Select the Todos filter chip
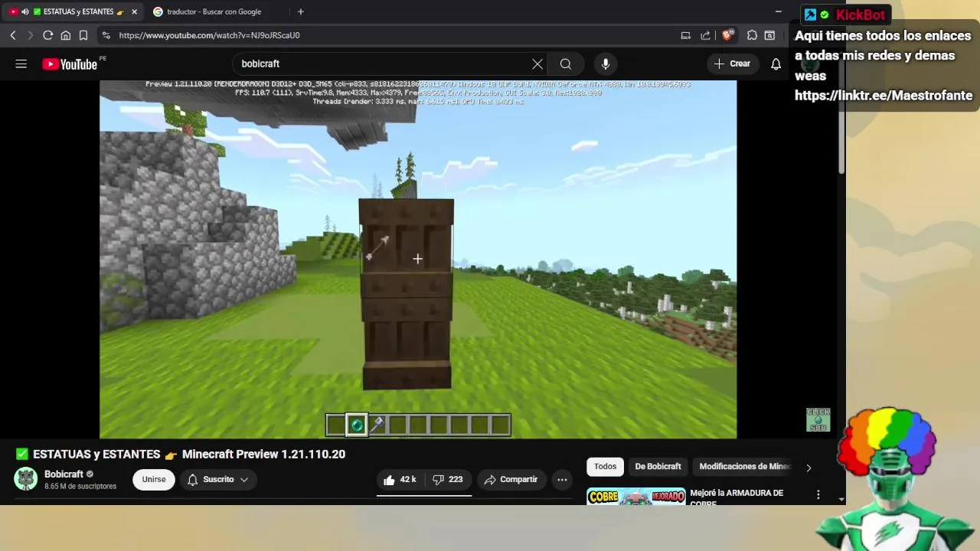This screenshot has height=551, width=980. click(605, 467)
